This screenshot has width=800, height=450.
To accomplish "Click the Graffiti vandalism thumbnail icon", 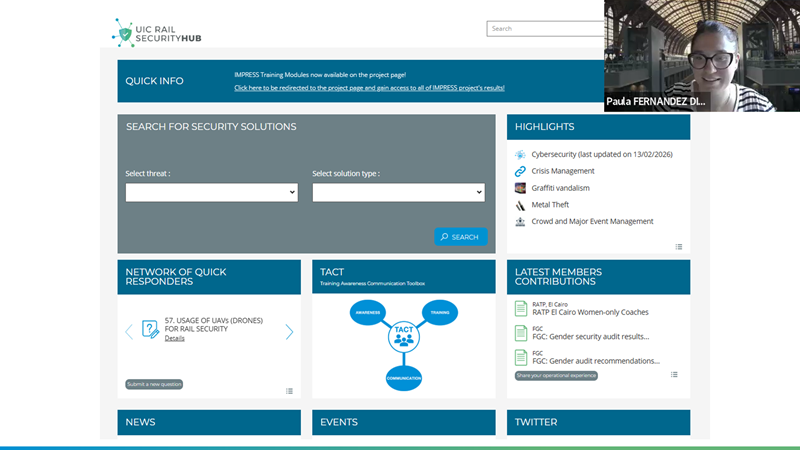I will click(520, 188).
